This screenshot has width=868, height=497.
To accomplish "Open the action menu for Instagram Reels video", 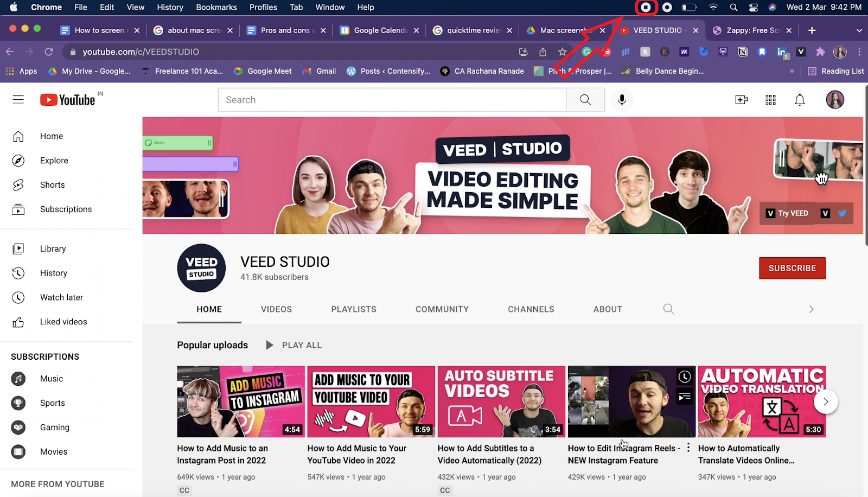I will click(688, 448).
